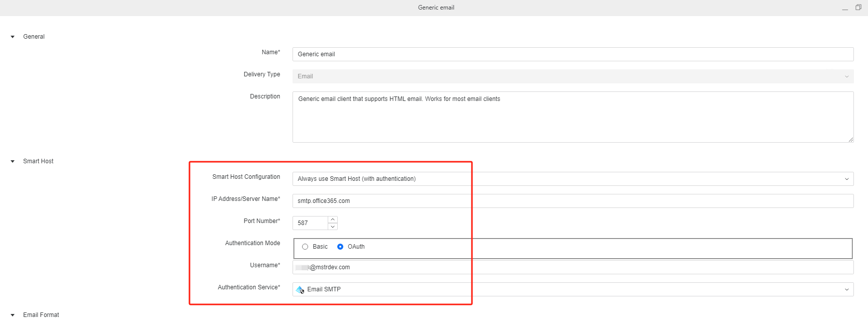Restore down the Generic email window

858,8
